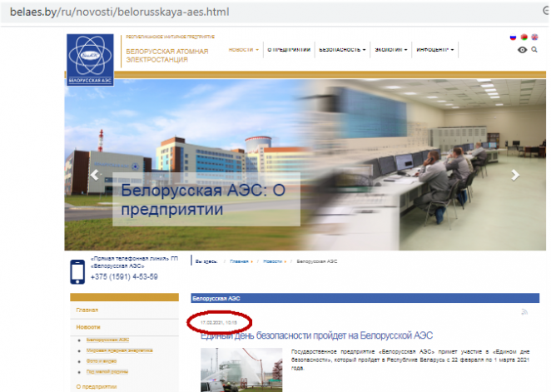Viewport: 551px width, 392px height.
Task: Open the site search magnifier
Action: [x=534, y=51]
